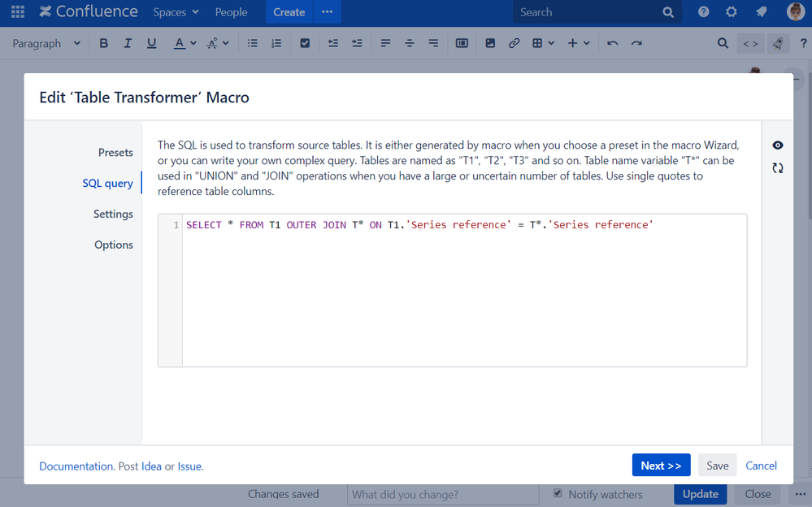Outdent the paragraph
Image resolution: width=812 pixels, height=507 pixels.
(x=333, y=44)
